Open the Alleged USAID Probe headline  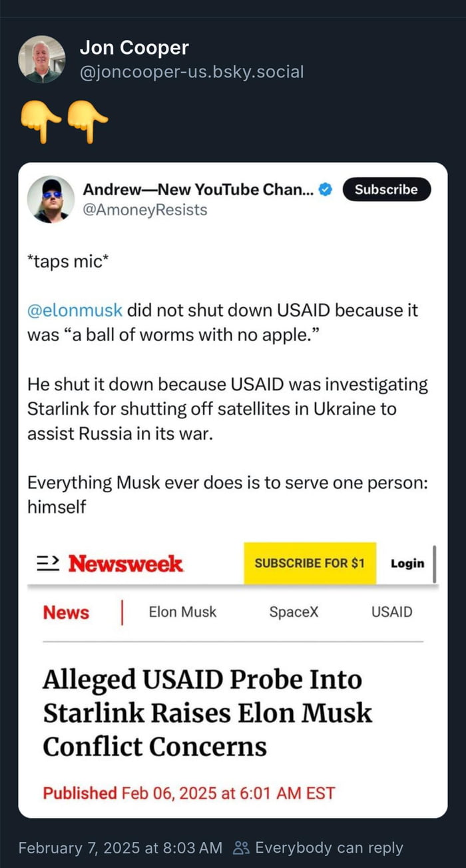click(207, 713)
